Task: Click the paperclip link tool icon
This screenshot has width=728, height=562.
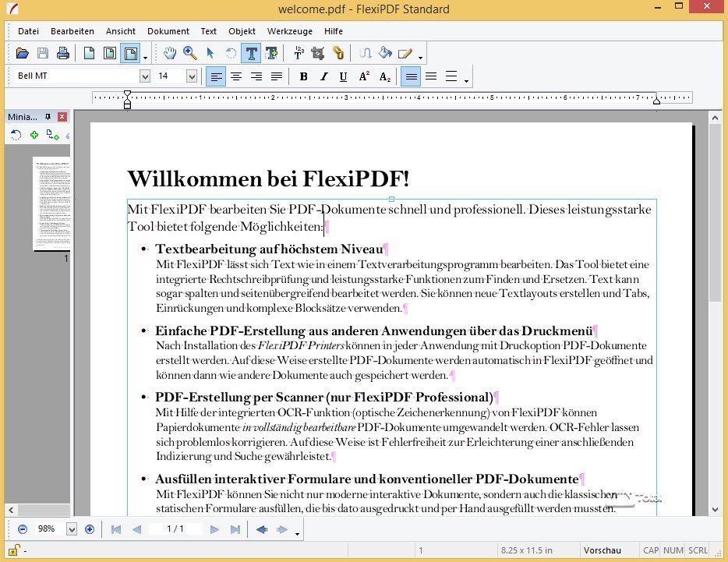Action: 337,53
